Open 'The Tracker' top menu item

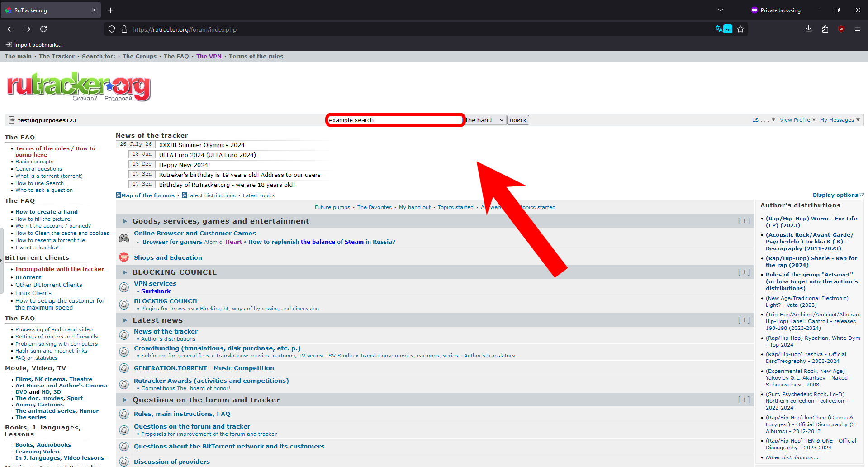click(57, 56)
